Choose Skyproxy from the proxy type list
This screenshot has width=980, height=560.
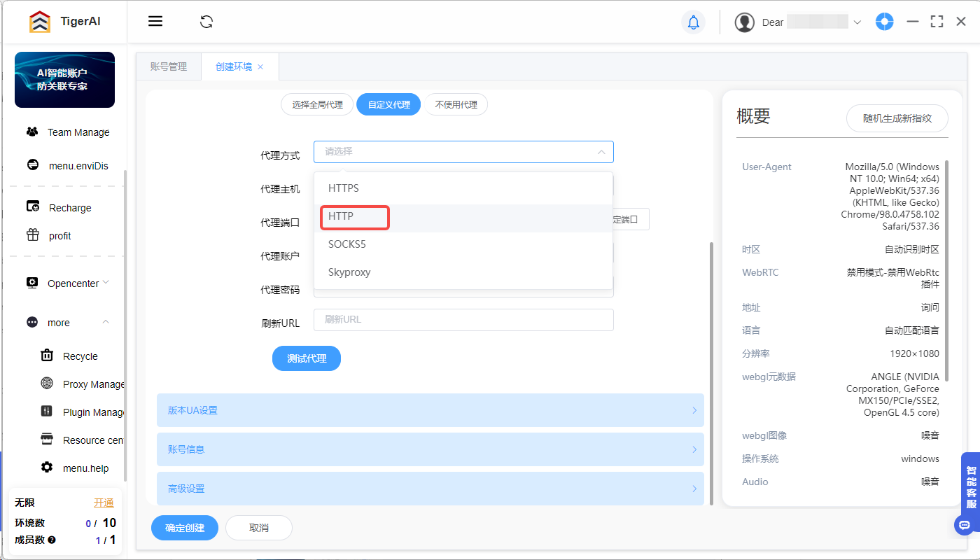[x=463, y=272]
